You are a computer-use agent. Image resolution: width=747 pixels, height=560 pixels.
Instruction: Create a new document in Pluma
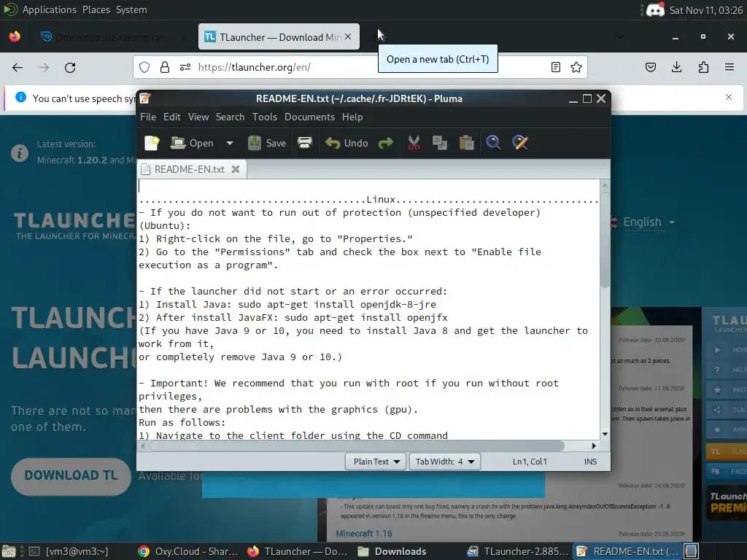[152, 143]
